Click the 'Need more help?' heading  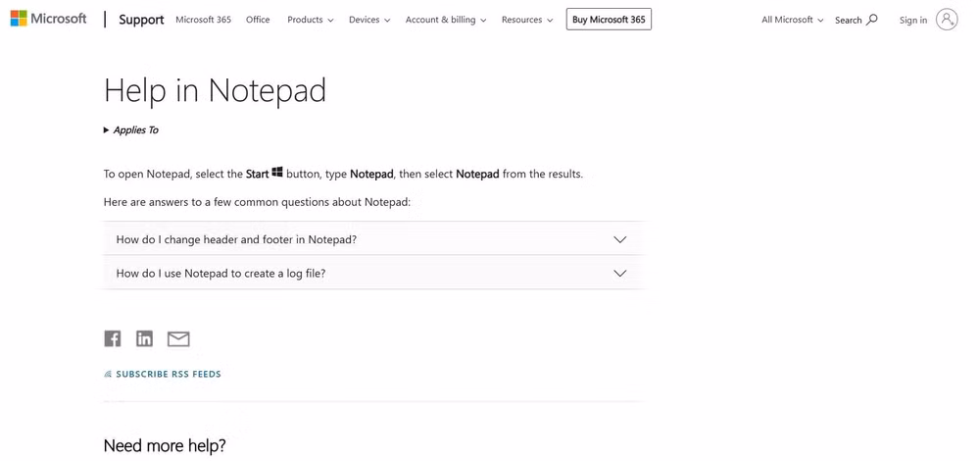pos(165,446)
